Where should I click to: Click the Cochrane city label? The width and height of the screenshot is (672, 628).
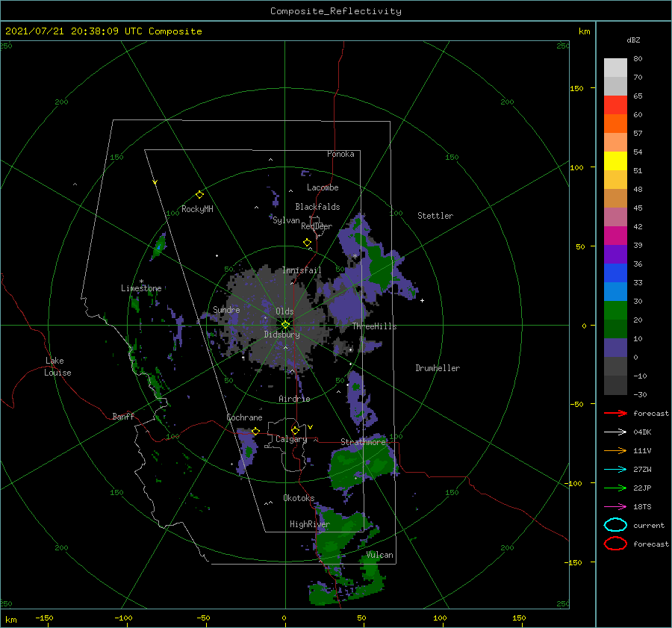click(244, 417)
